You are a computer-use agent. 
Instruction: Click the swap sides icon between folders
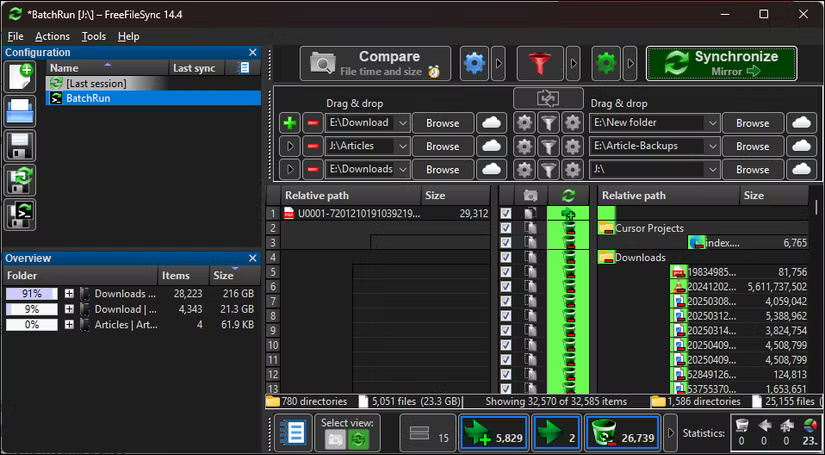coord(547,98)
